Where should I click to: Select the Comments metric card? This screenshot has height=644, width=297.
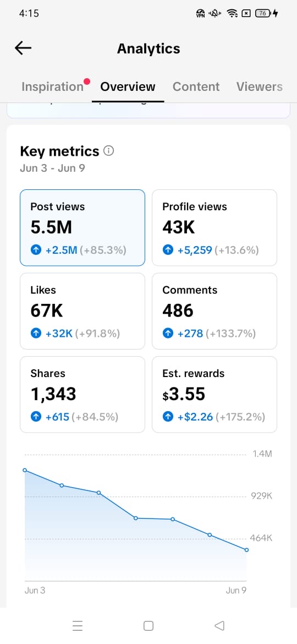(x=215, y=312)
